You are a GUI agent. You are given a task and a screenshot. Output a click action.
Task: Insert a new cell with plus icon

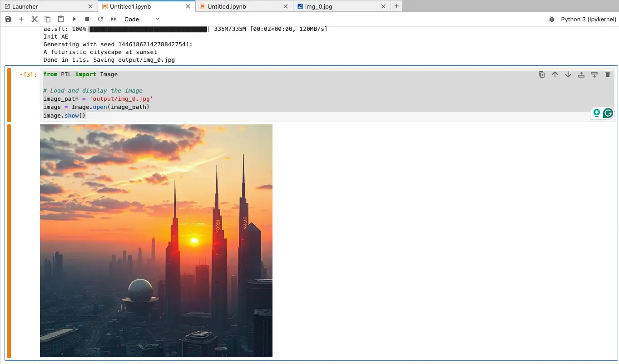coord(21,19)
